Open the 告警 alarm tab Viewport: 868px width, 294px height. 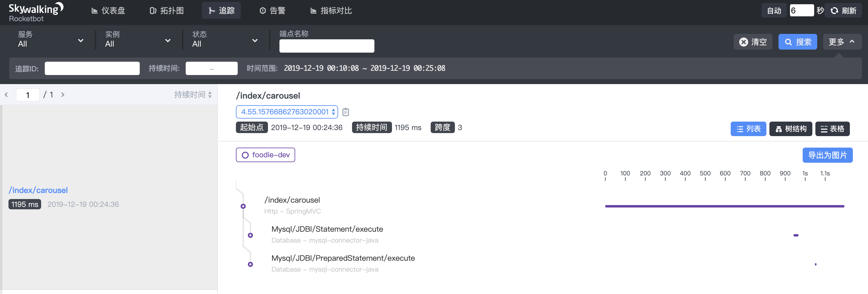272,11
